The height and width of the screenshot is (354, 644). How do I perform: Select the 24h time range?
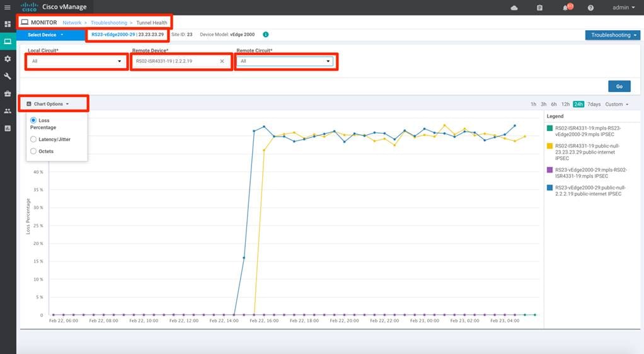click(578, 105)
